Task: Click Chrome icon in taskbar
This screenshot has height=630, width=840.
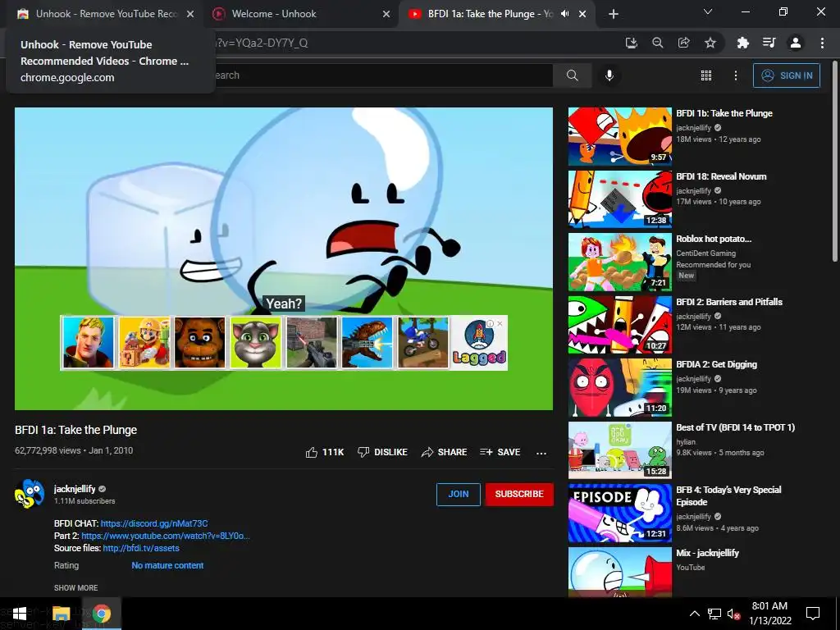Action: tap(101, 614)
